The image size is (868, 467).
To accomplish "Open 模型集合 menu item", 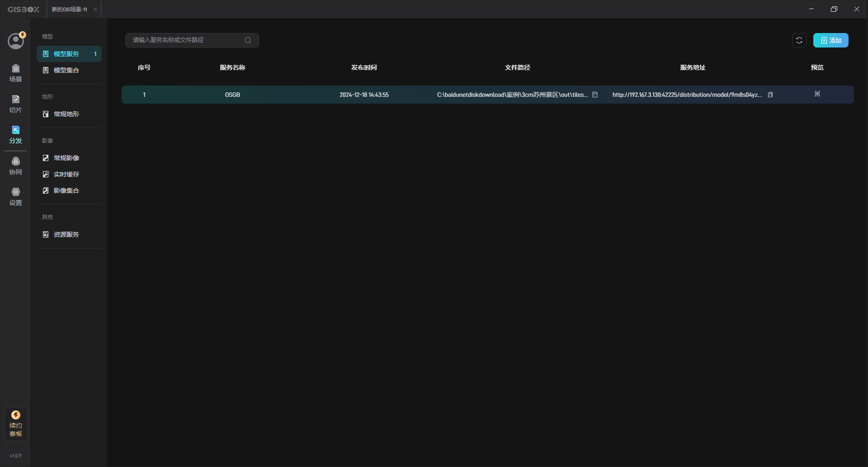I will 66,70.
